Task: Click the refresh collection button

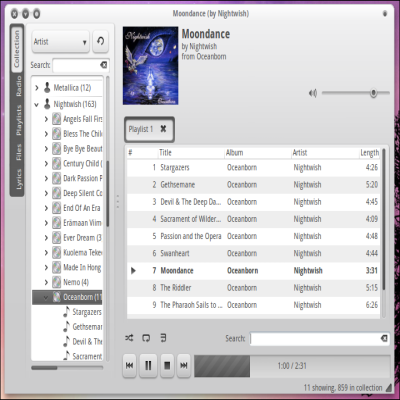Action: click(x=100, y=41)
